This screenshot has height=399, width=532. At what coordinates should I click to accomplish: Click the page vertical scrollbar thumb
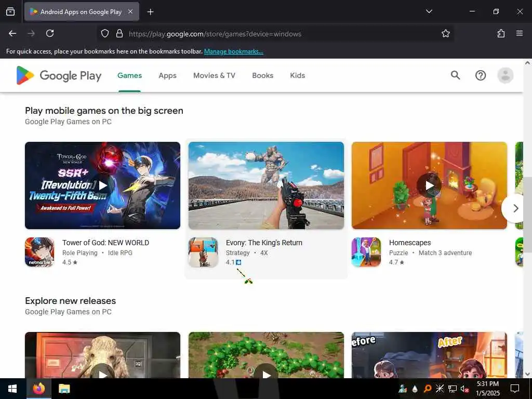tap(528, 215)
